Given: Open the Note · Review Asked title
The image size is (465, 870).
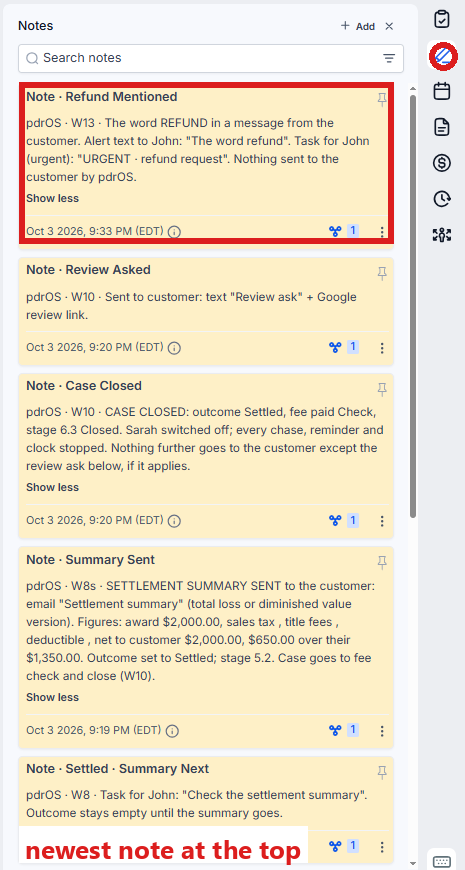Looking at the screenshot, I should click(88, 270).
